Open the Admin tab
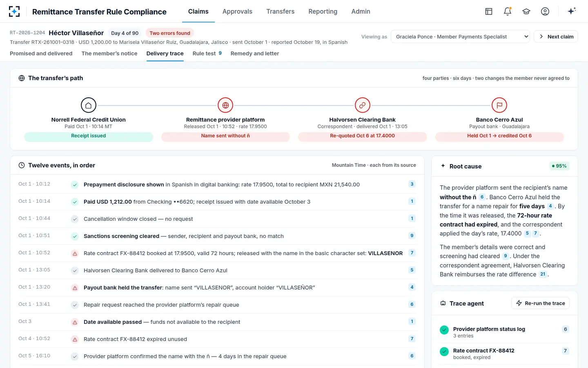Image resolution: width=588 pixels, height=368 pixels. (361, 11)
